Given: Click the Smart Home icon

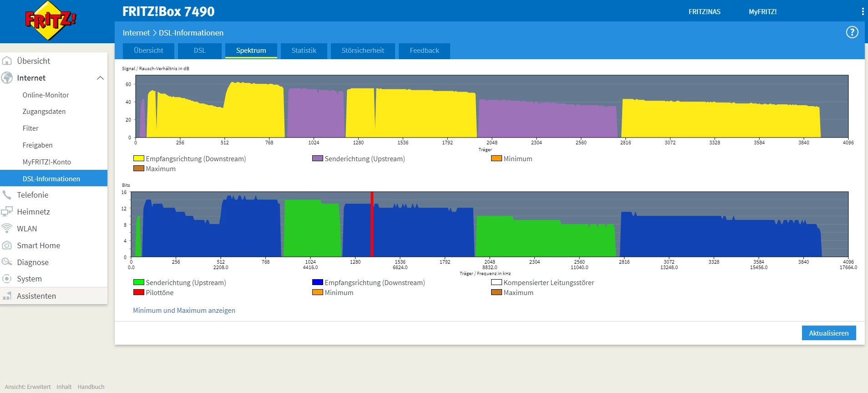Looking at the screenshot, I should tap(7, 245).
